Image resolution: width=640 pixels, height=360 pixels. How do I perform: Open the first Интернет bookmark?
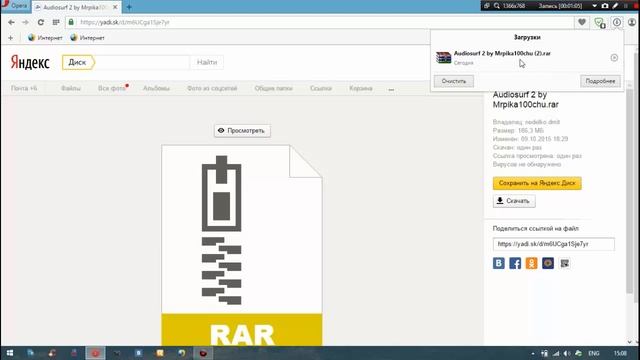(x=45, y=38)
